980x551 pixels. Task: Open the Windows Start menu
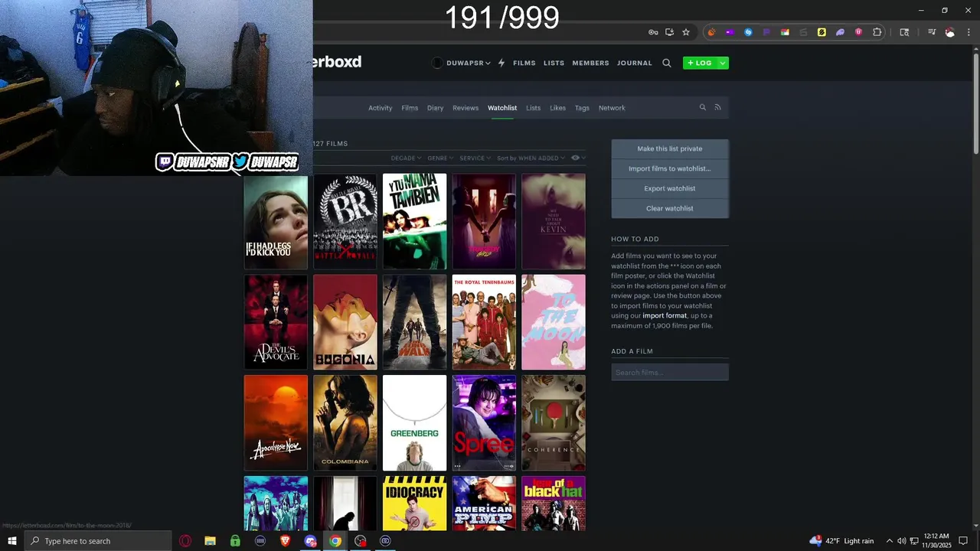(11, 541)
